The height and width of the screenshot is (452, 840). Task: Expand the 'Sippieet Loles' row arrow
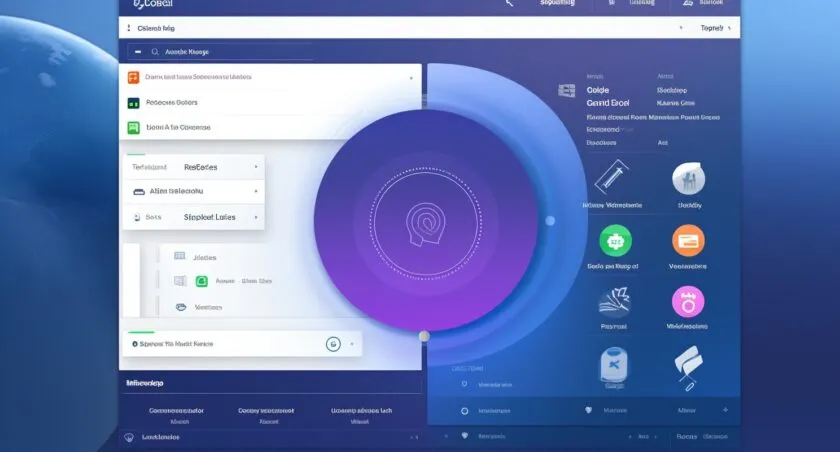pos(256,217)
